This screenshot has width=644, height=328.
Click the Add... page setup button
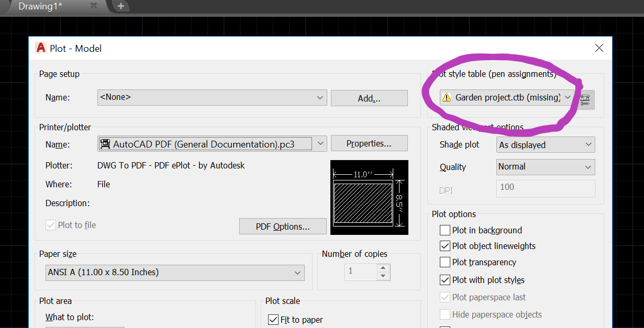click(369, 98)
